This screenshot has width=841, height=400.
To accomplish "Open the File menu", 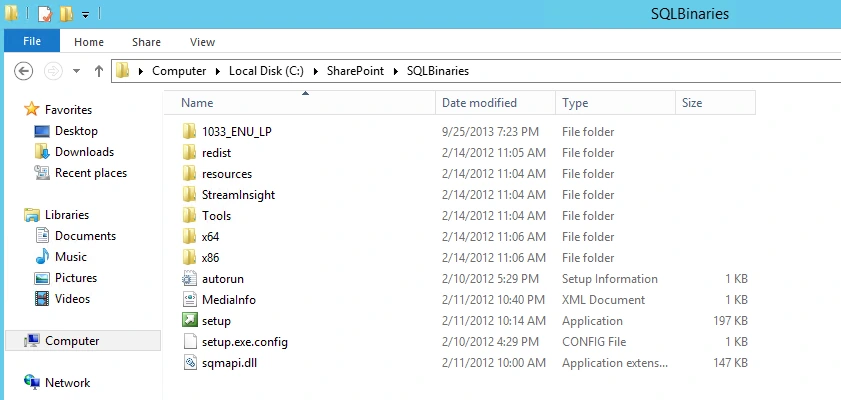I will 32,41.
